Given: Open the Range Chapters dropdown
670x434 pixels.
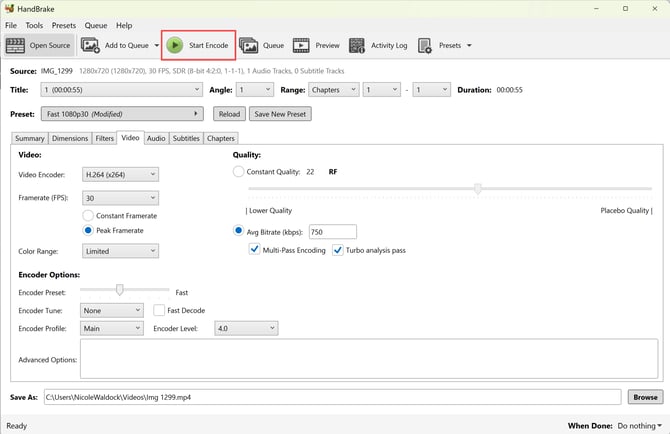Looking at the screenshot, I should coord(334,90).
